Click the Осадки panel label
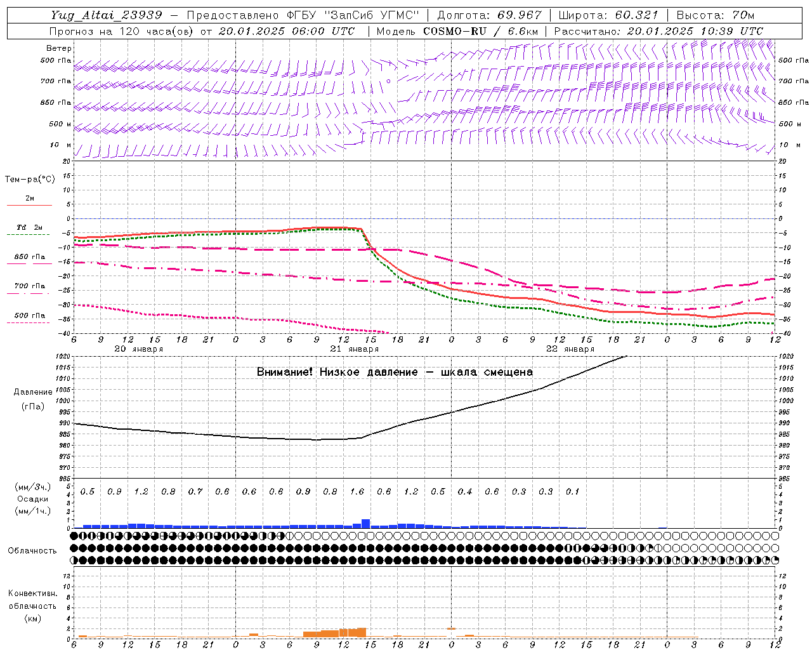Screen dimensions: 812x650 pos(33,499)
